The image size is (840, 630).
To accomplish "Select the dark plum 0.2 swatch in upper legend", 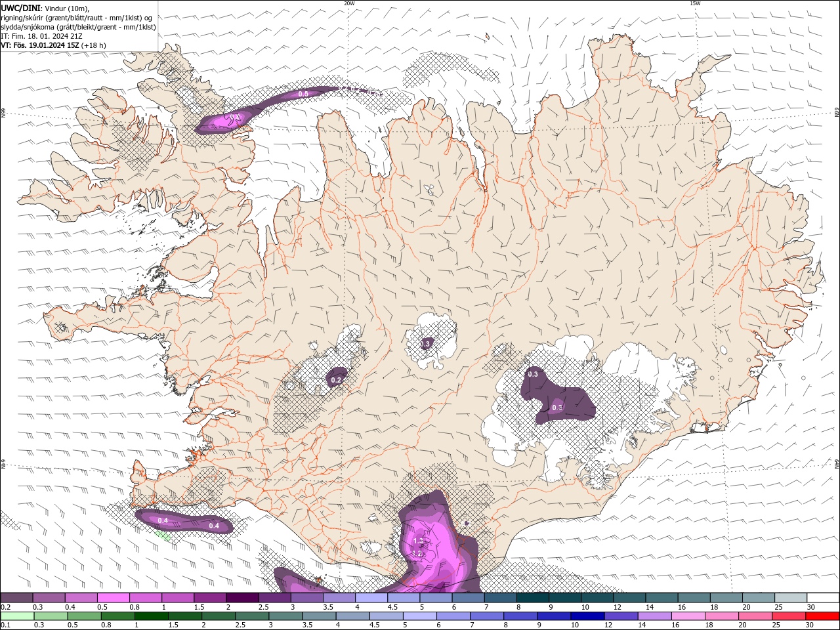I will pos(16,598).
